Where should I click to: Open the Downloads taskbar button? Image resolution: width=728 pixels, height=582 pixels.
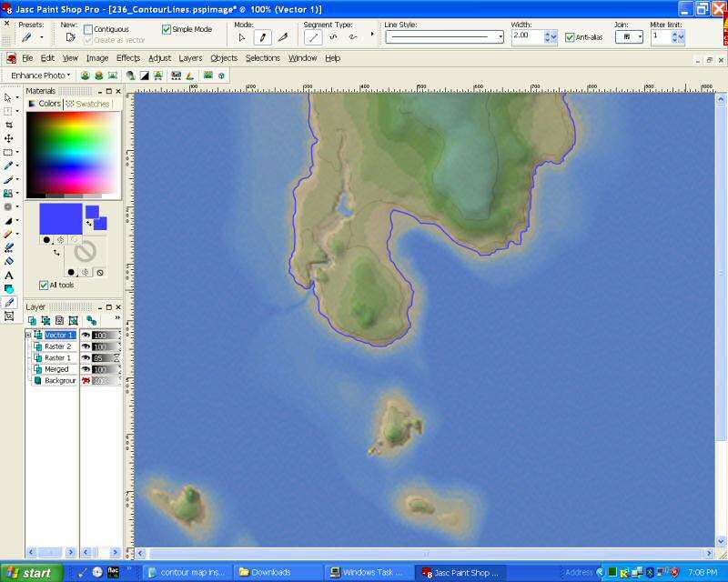278,572
